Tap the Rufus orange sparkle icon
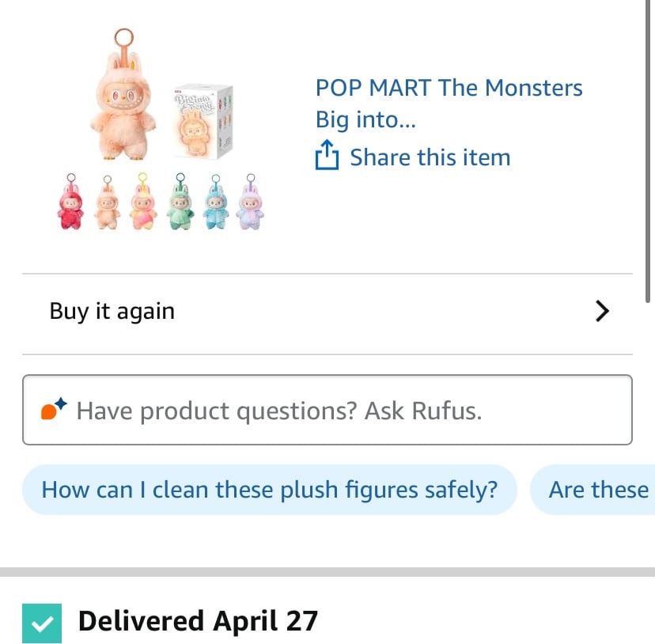This screenshot has height=644, width=655. point(54,408)
